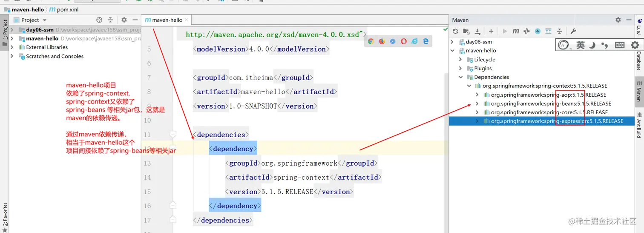
Task: Expand spring-beans dependency node
Action: point(477,104)
